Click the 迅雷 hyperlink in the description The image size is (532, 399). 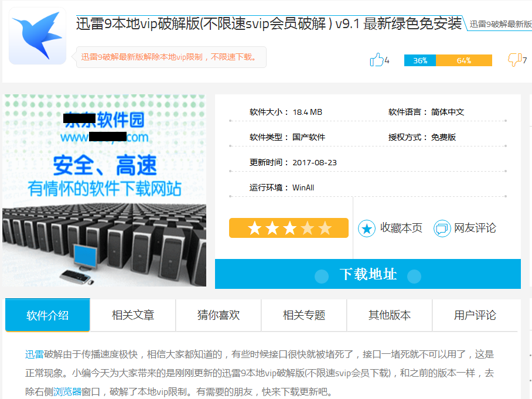tap(35, 354)
